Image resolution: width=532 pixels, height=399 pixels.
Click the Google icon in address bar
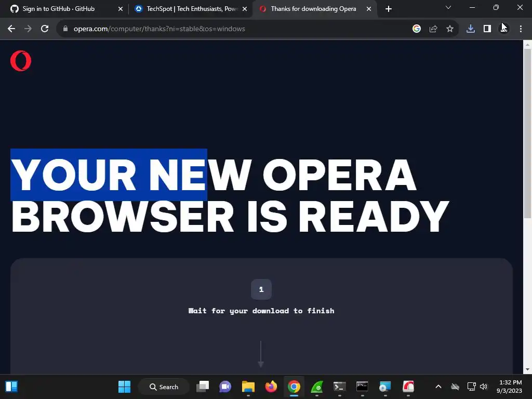coord(417,29)
